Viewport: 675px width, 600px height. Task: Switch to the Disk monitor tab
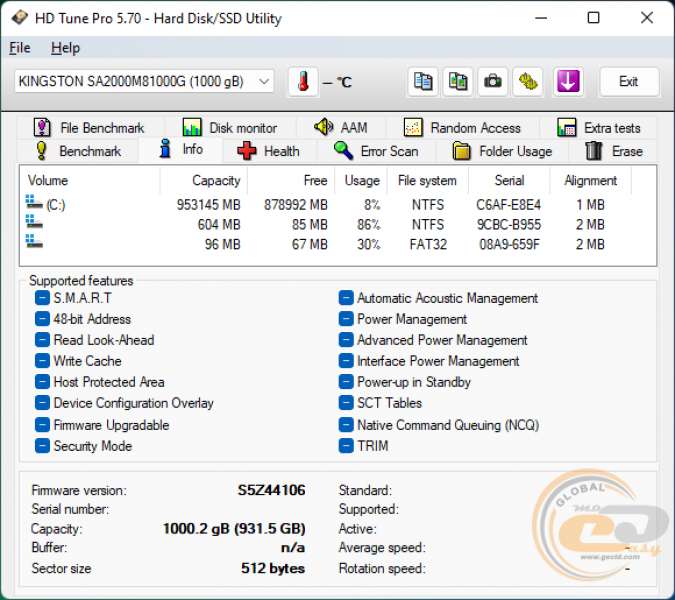tap(230, 128)
